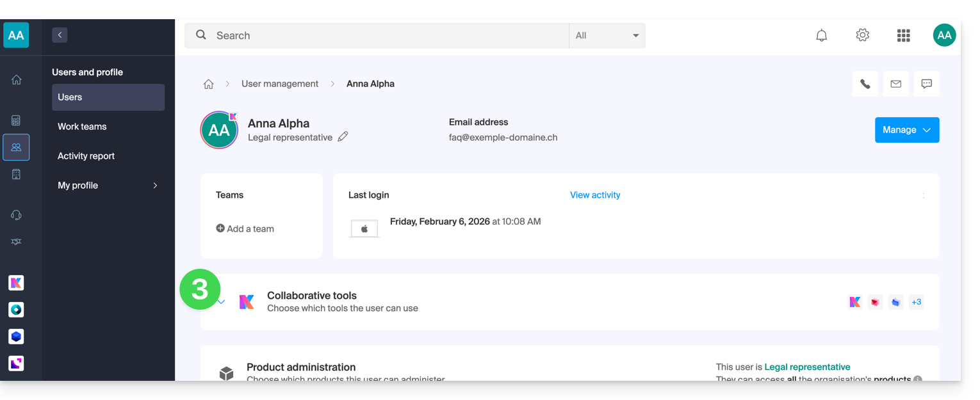Click into the Search field

(x=384, y=36)
